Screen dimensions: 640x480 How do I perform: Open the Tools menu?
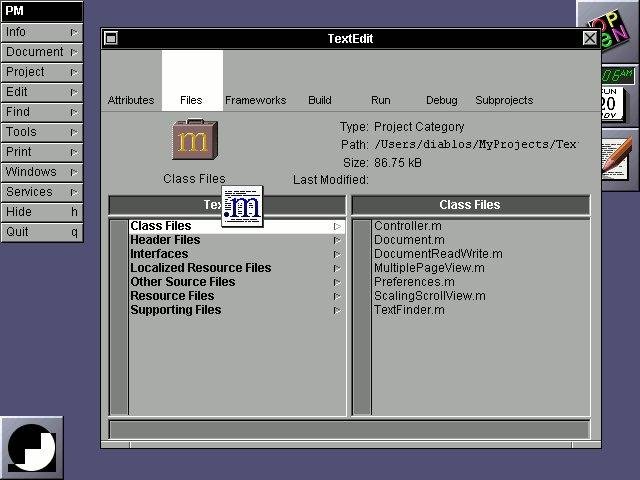point(42,132)
